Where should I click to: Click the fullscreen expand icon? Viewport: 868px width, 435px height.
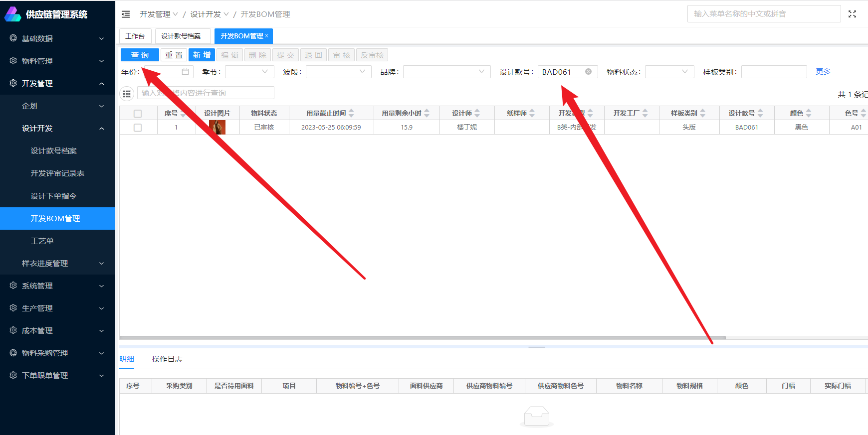point(852,14)
